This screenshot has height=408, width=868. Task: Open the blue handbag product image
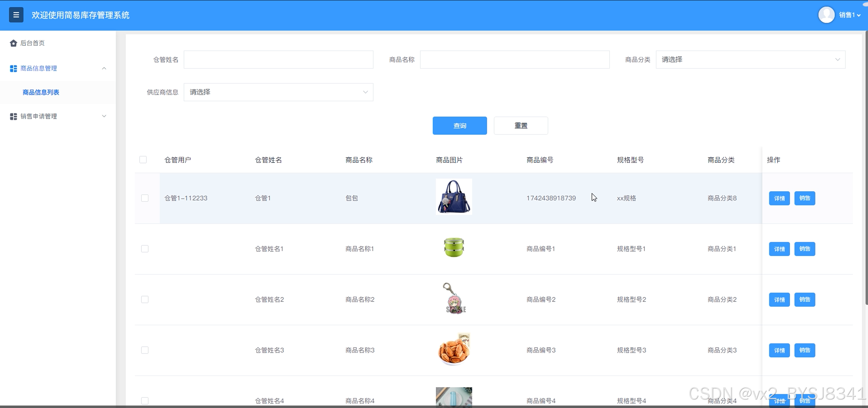click(x=454, y=197)
